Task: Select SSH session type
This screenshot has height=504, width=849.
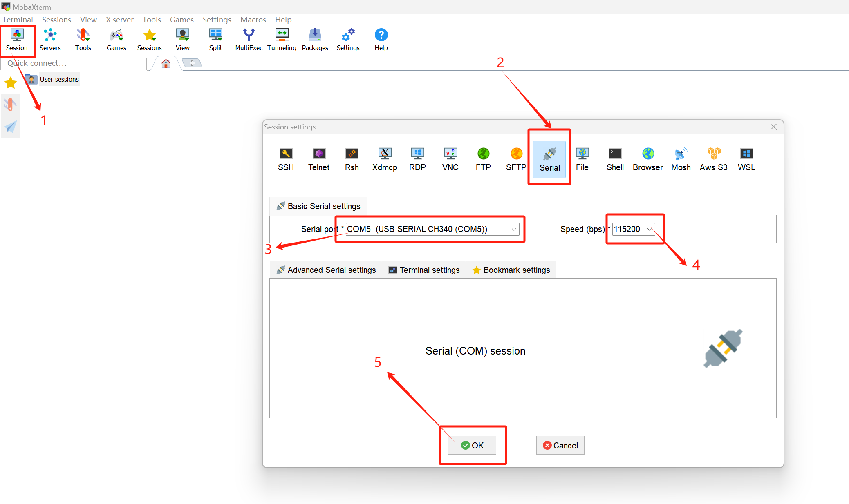Action: [286, 159]
